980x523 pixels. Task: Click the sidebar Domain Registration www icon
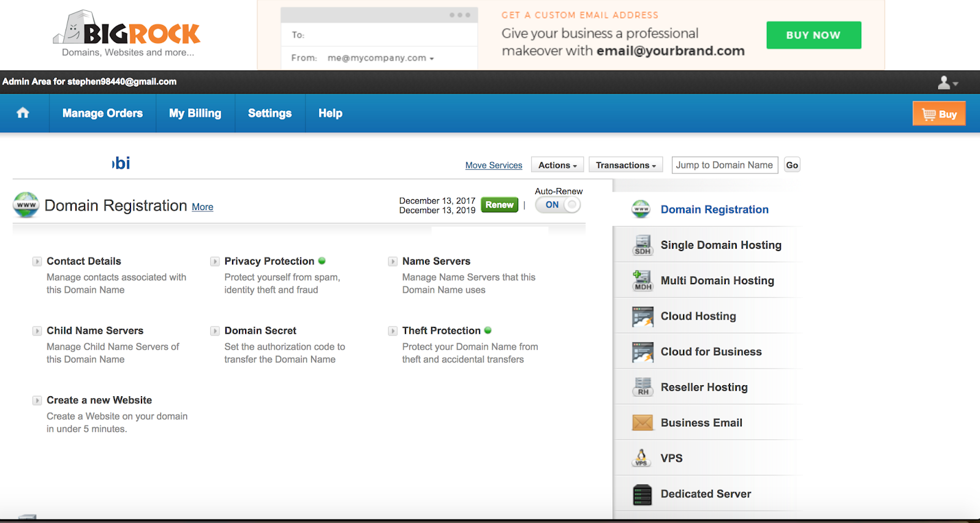pos(641,209)
